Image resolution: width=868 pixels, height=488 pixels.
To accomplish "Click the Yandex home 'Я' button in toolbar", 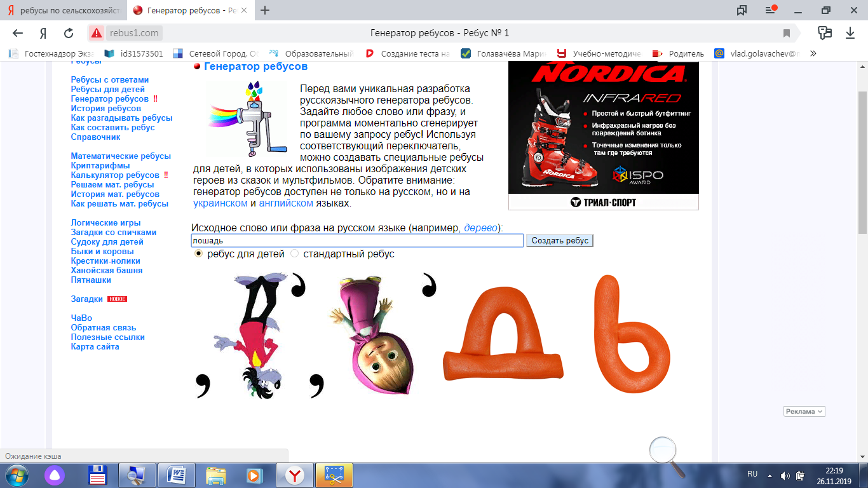I will (x=43, y=33).
